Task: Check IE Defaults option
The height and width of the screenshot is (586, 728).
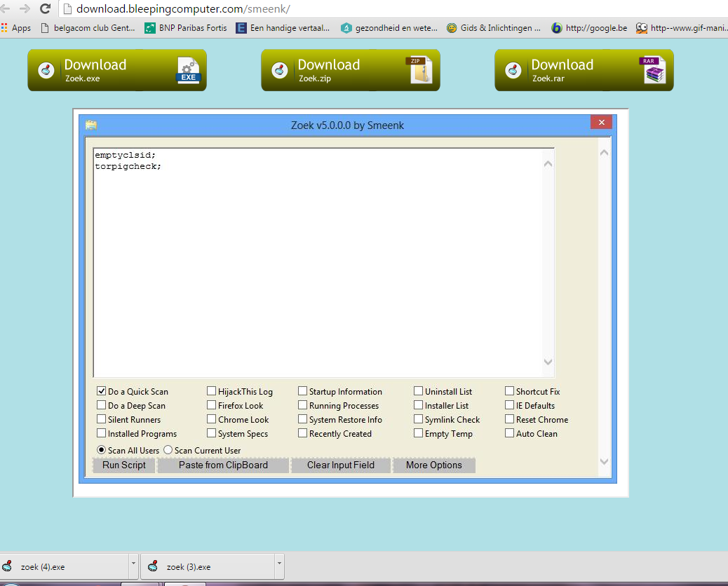Action: 509,405
